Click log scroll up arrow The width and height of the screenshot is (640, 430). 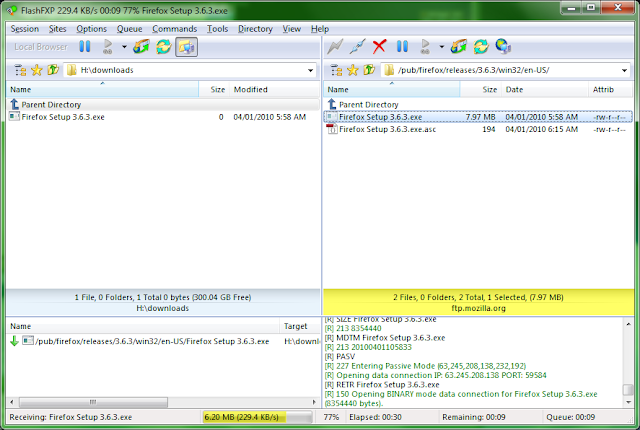coord(628,324)
